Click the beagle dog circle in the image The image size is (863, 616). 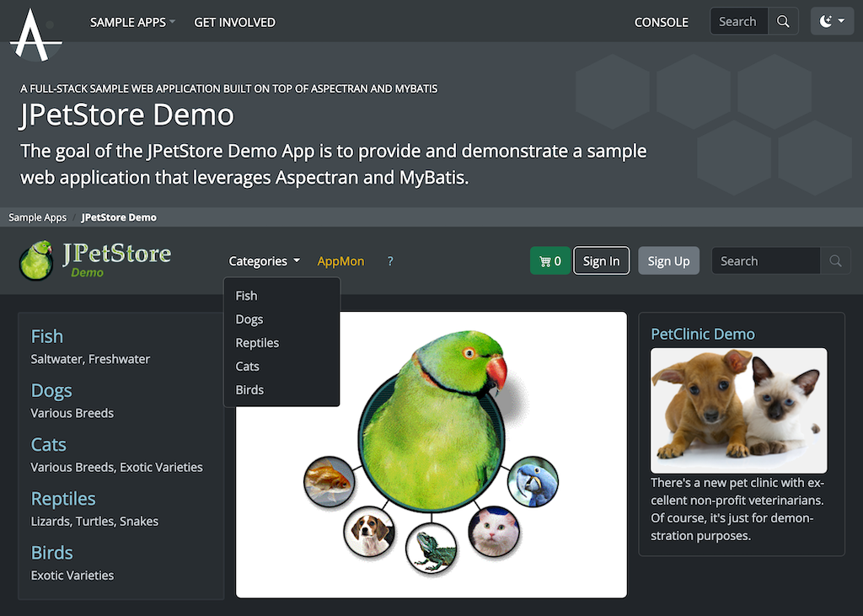click(x=369, y=532)
